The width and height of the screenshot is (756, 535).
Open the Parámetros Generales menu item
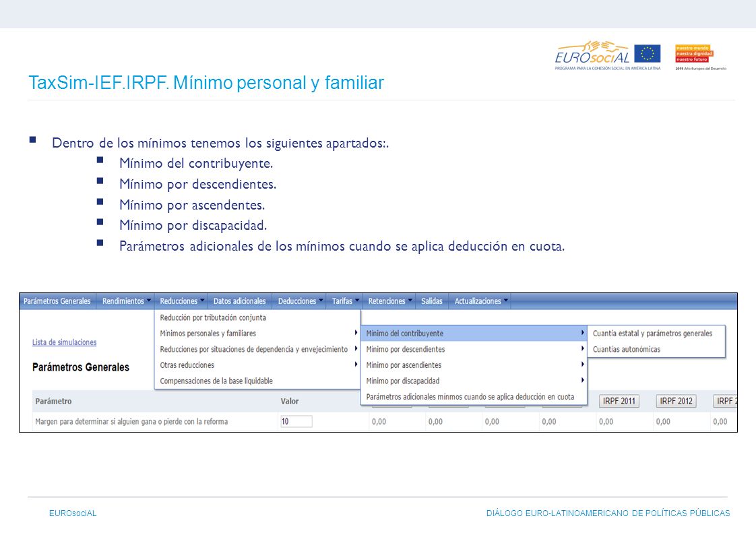click(x=57, y=301)
